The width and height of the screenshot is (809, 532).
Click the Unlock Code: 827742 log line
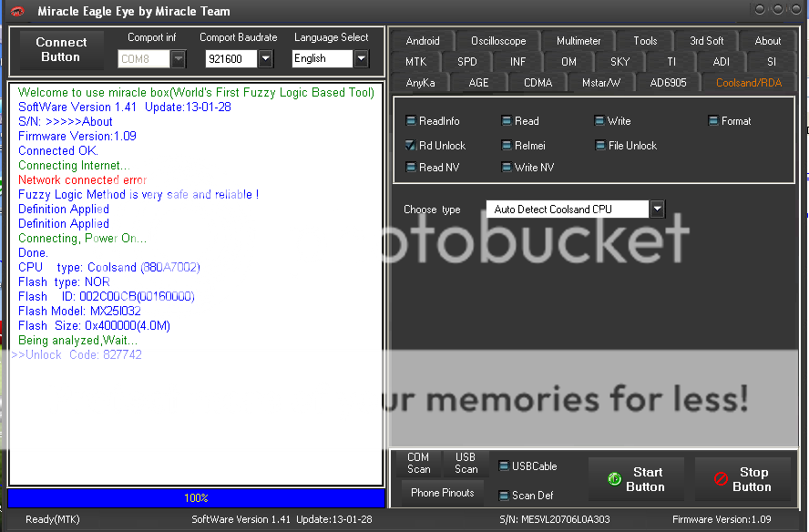pos(77,354)
